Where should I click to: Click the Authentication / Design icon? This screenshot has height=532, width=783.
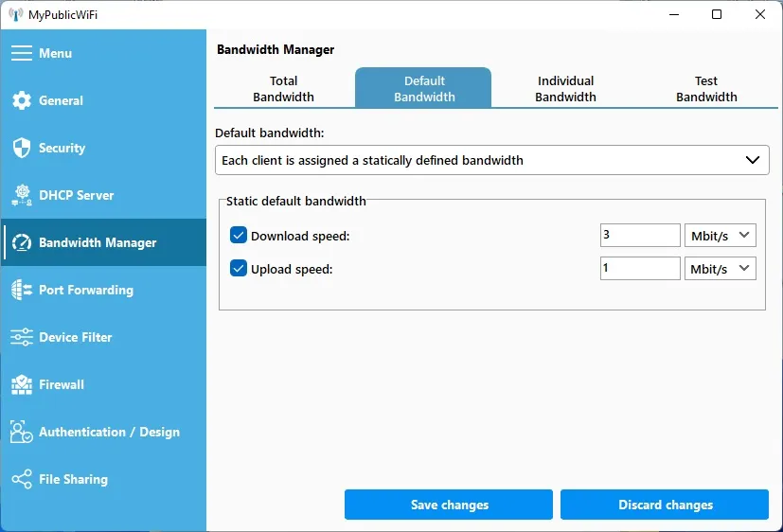coord(21,432)
